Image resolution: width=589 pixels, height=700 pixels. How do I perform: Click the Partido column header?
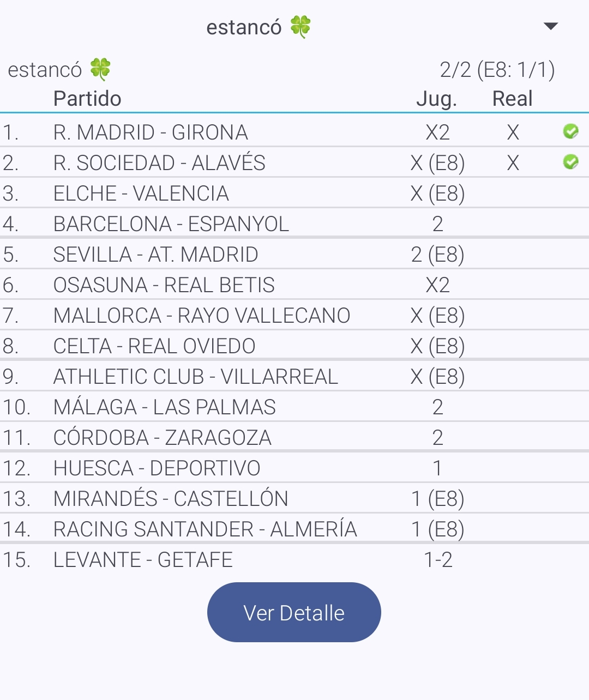[x=87, y=98]
